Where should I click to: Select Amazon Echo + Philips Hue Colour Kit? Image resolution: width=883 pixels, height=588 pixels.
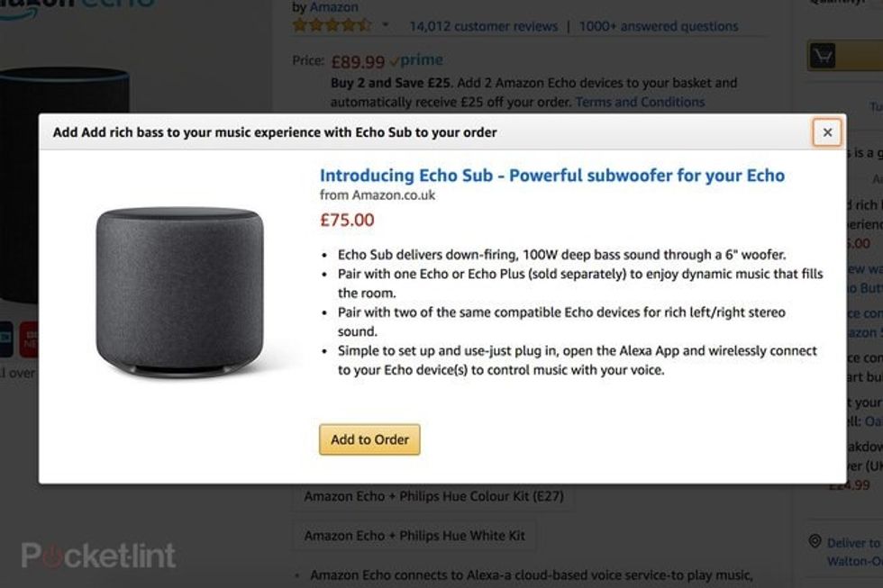point(433,496)
